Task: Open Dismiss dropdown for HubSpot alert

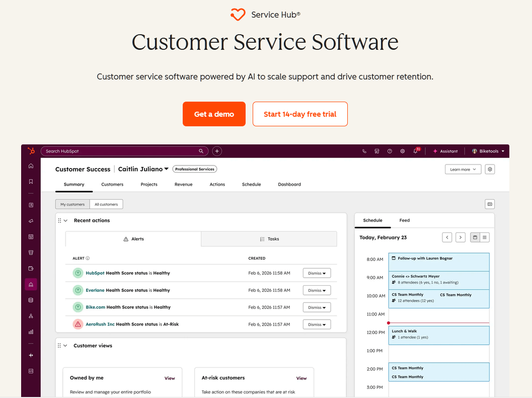Action: tap(317, 273)
